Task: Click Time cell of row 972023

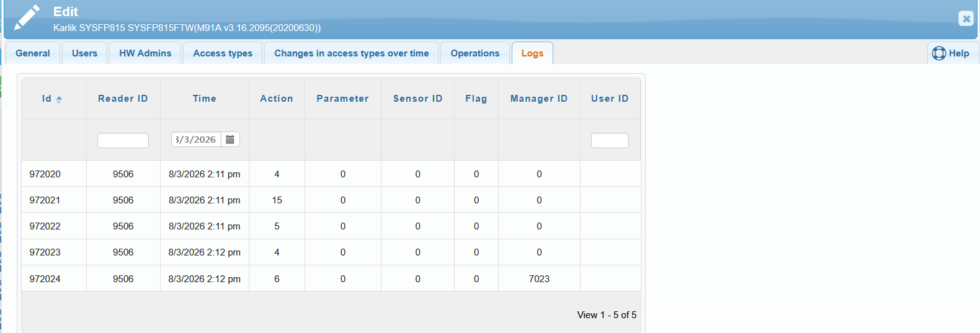Action: [x=205, y=252]
